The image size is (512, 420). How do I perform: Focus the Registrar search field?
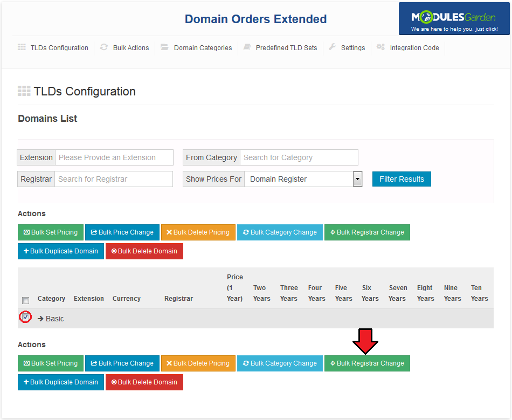tap(114, 179)
